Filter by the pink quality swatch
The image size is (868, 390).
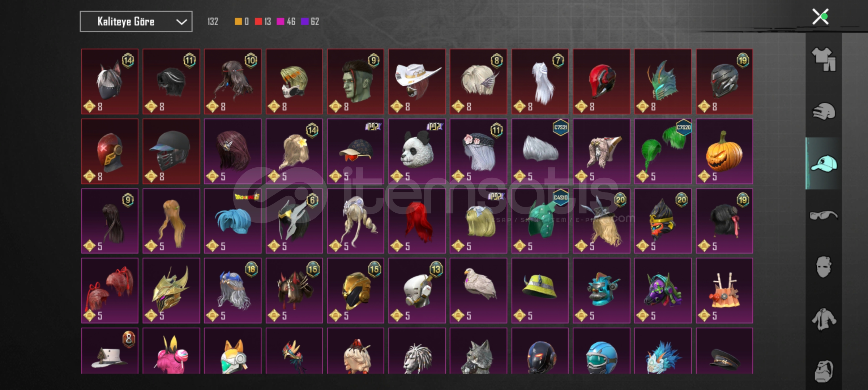click(x=280, y=22)
